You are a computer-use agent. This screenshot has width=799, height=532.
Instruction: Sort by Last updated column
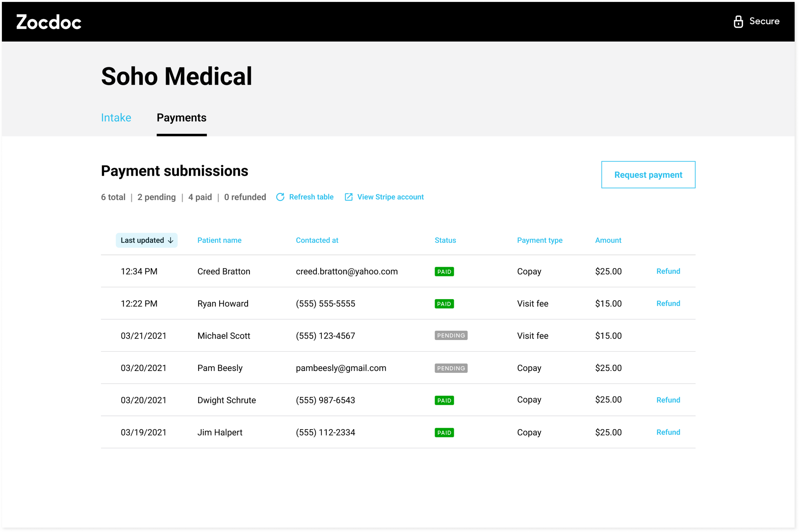click(142, 240)
